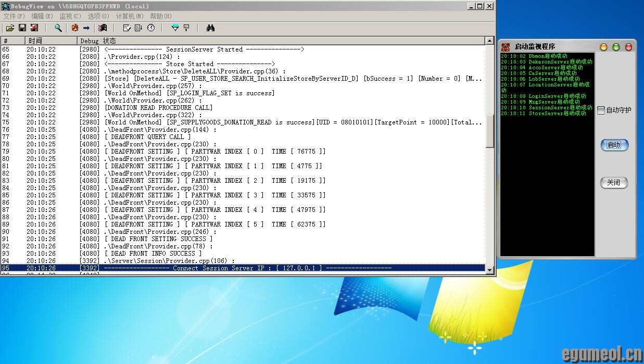
Task: Click the clock time format icon
Action: [151, 28]
